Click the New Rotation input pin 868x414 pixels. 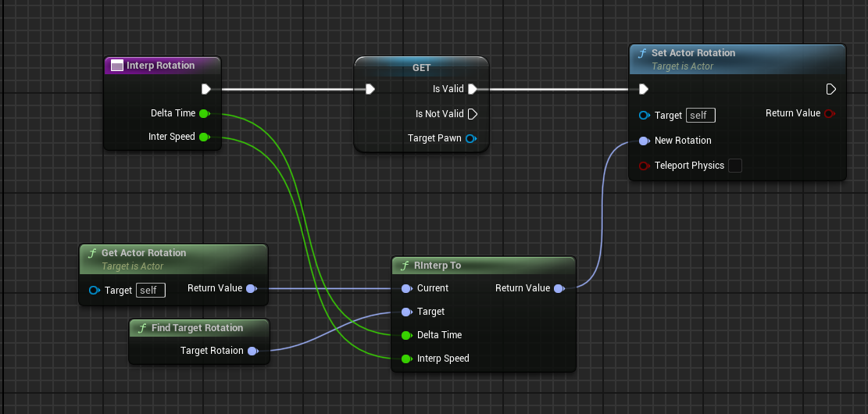pyautogui.click(x=644, y=141)
